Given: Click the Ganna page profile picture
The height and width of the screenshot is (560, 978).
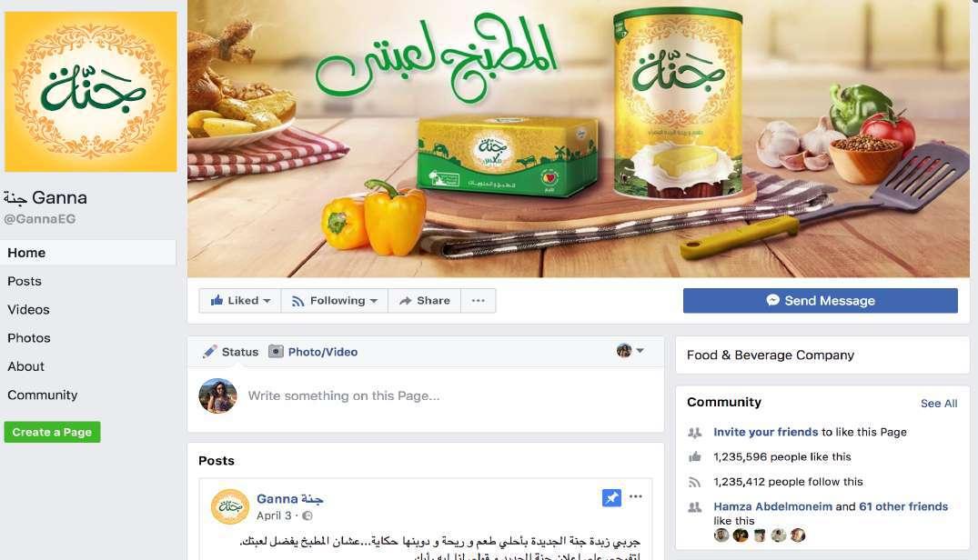Looking at the screenshot, I should [91, 92].
